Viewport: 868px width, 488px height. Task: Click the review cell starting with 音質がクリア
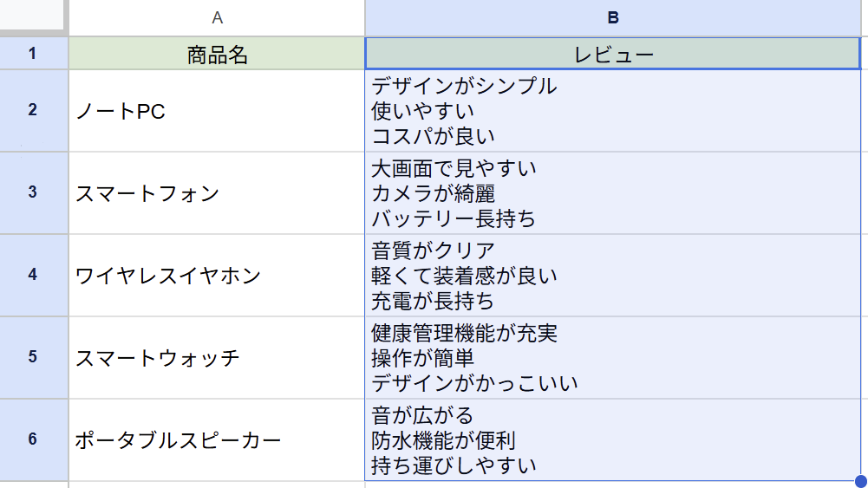click(x=614, y=276)
